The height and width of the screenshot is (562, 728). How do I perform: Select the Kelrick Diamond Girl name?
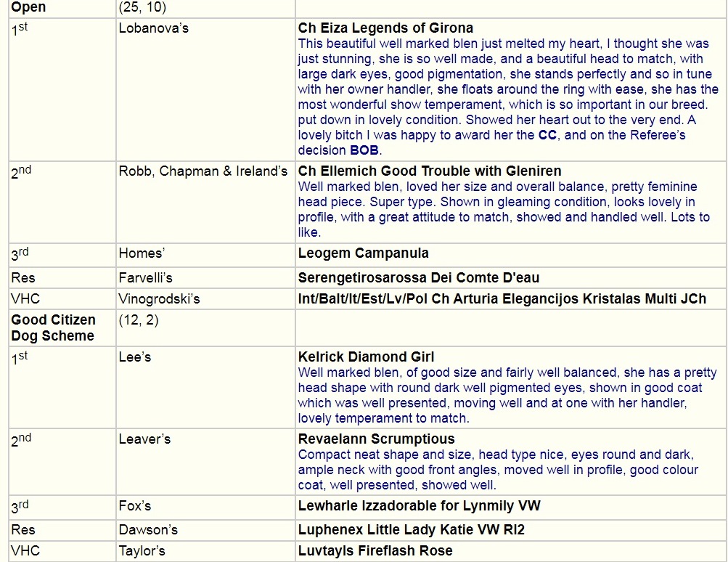(x=366, y=357)
